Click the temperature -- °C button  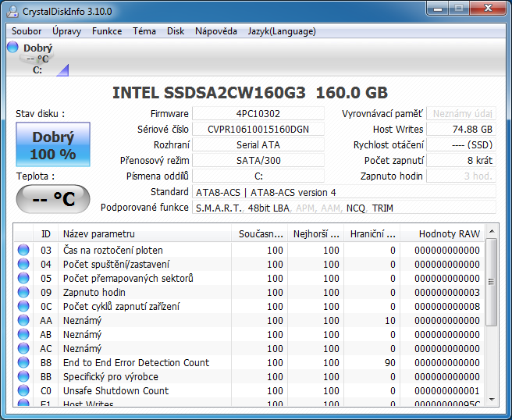tap(53, 199)
